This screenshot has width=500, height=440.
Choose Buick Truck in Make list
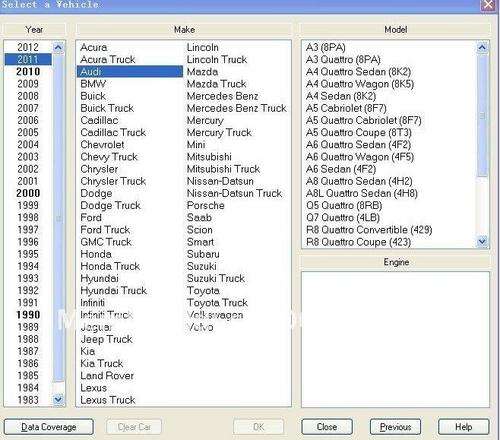click(x=107, y=108)
